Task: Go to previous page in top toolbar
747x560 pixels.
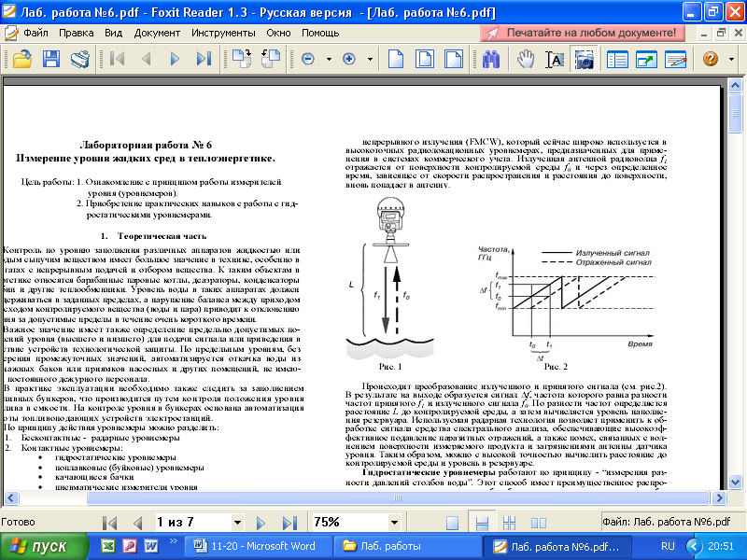Action: [x=147, y=60]
